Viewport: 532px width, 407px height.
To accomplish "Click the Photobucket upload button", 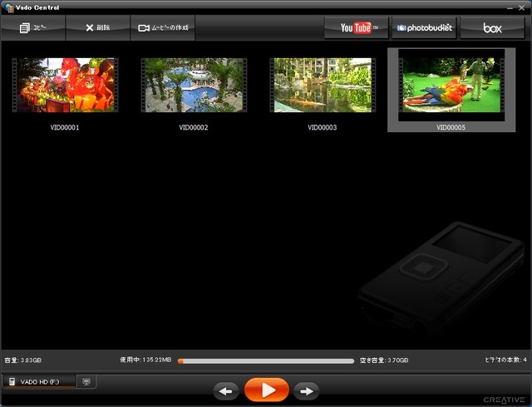I will (424, 27).
